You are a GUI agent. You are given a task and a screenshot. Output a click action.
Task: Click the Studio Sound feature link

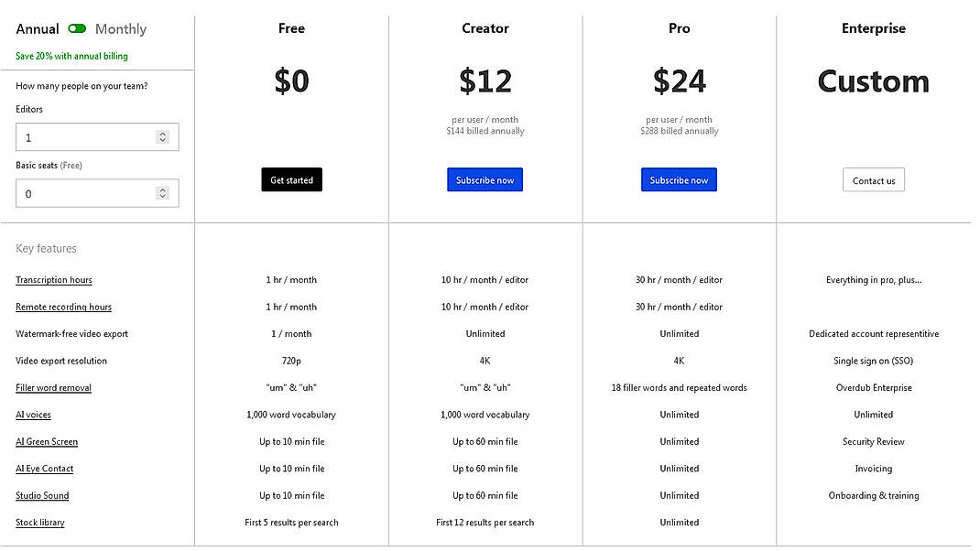[x=42, y=495]
